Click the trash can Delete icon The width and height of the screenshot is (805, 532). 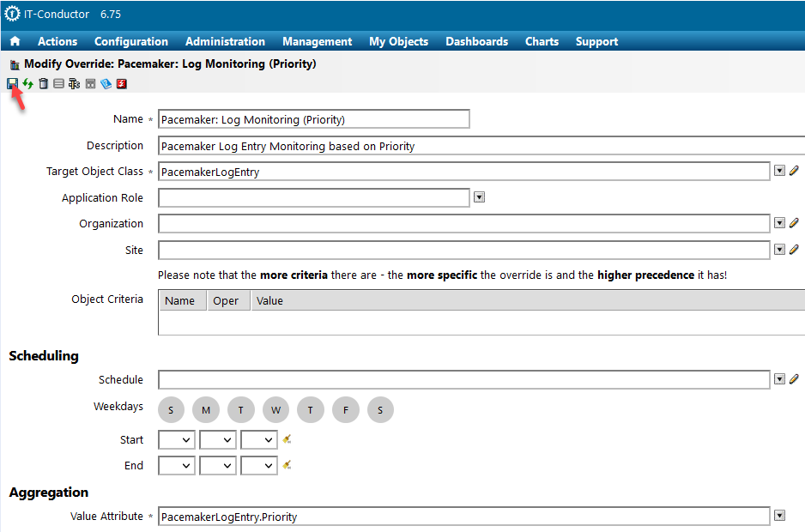43,83
